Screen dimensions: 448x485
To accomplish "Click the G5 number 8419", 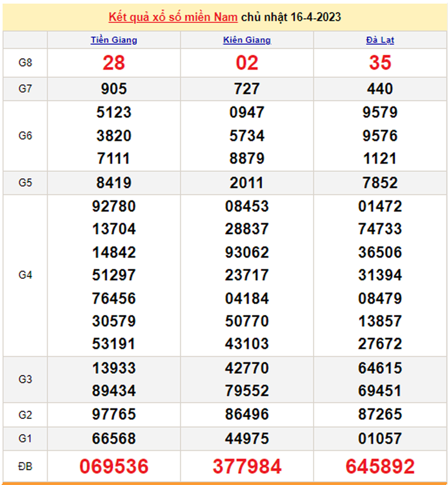I will pyautogui.click(x=114, y=183).
